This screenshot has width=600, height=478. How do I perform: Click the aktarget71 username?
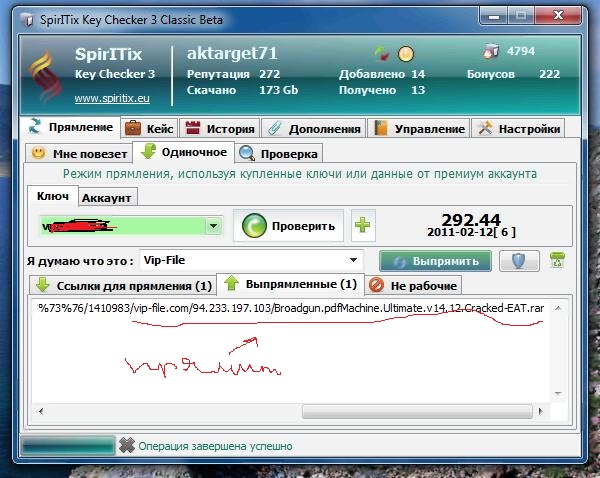232,54
